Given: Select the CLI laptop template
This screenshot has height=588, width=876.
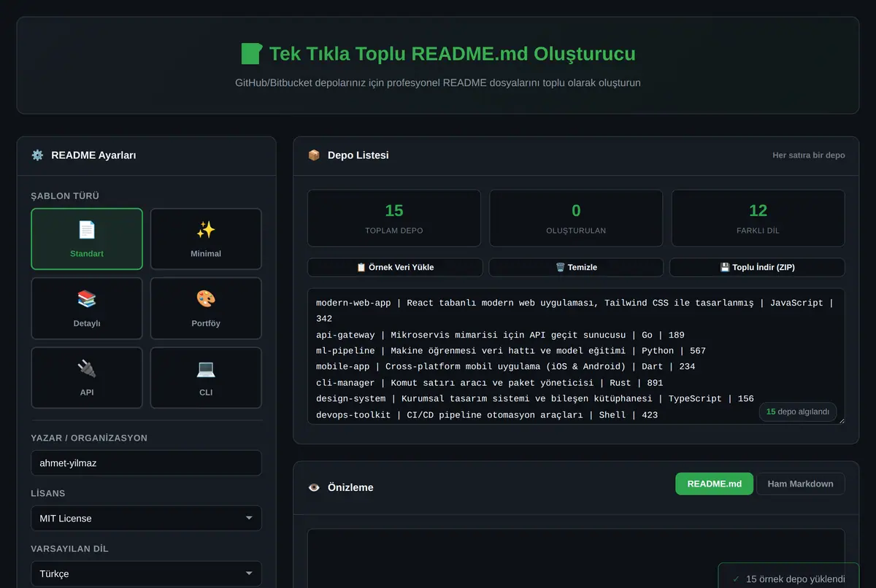Looking at the screenshot, I should [206, 378].
